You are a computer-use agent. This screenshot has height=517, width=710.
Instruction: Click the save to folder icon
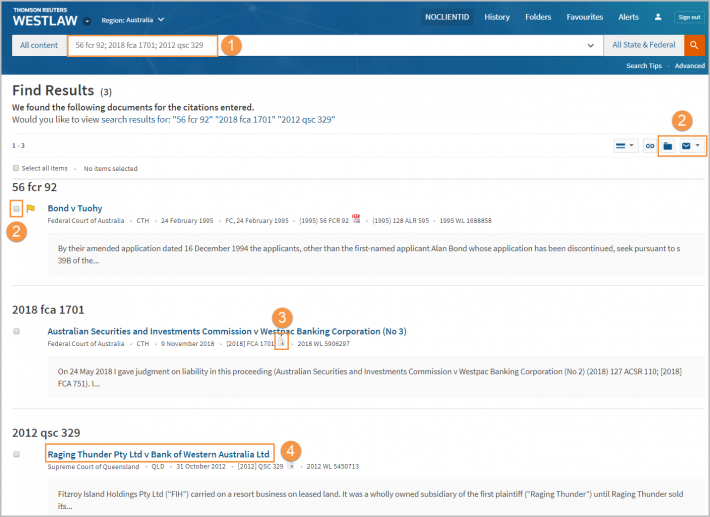[x=667, y=146]
